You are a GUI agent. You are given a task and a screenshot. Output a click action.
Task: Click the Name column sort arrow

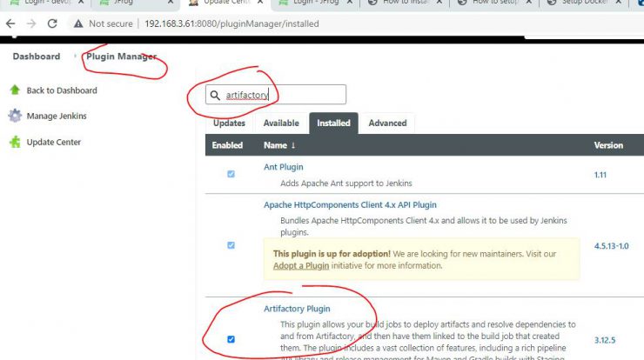click(292, 145)
